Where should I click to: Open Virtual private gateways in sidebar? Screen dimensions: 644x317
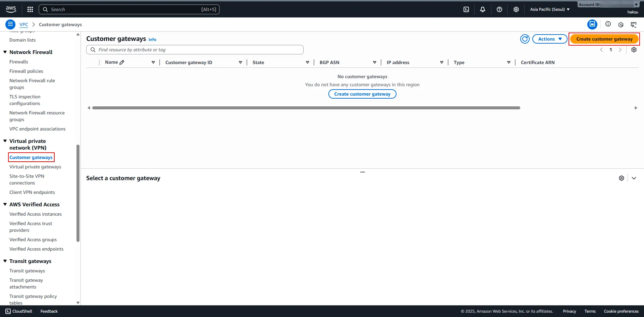(35, 167)
